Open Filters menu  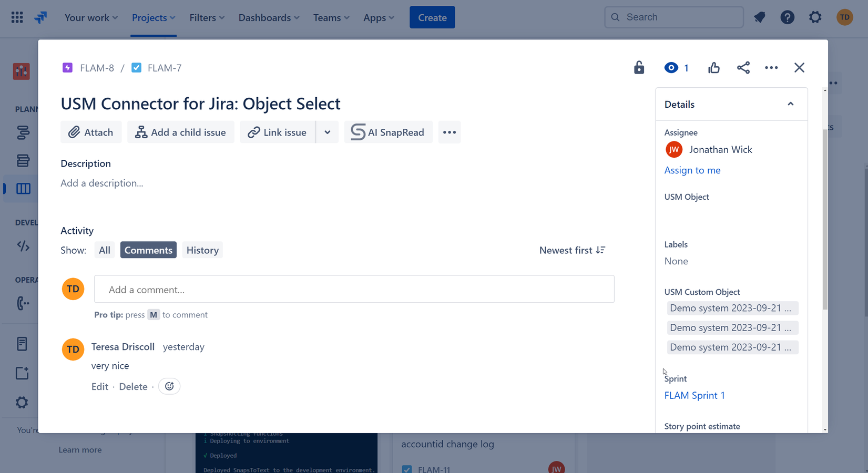(207, 17)
